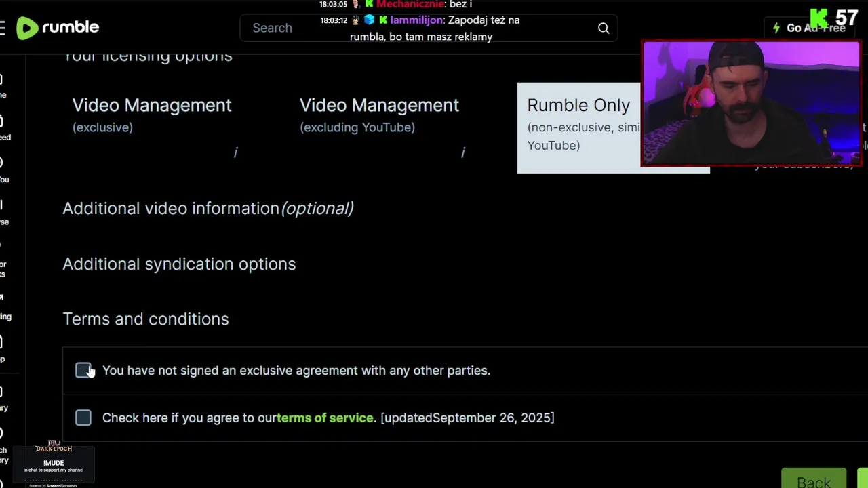Click the 'Terms and conditions' heading
Screen dimensions: 868x488
point(146,319)
